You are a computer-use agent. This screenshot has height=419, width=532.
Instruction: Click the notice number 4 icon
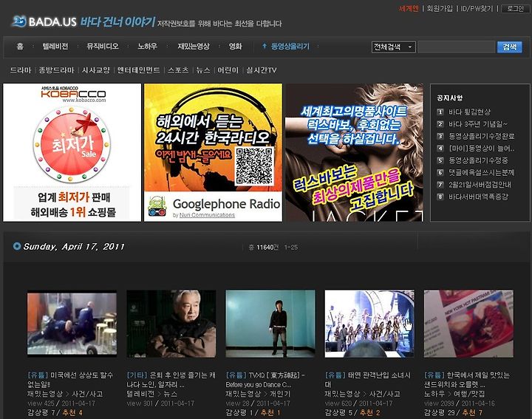440,149
